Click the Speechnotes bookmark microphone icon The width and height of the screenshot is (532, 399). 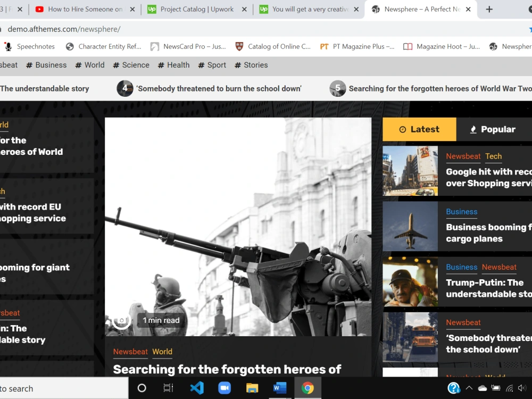coord(9,46)
